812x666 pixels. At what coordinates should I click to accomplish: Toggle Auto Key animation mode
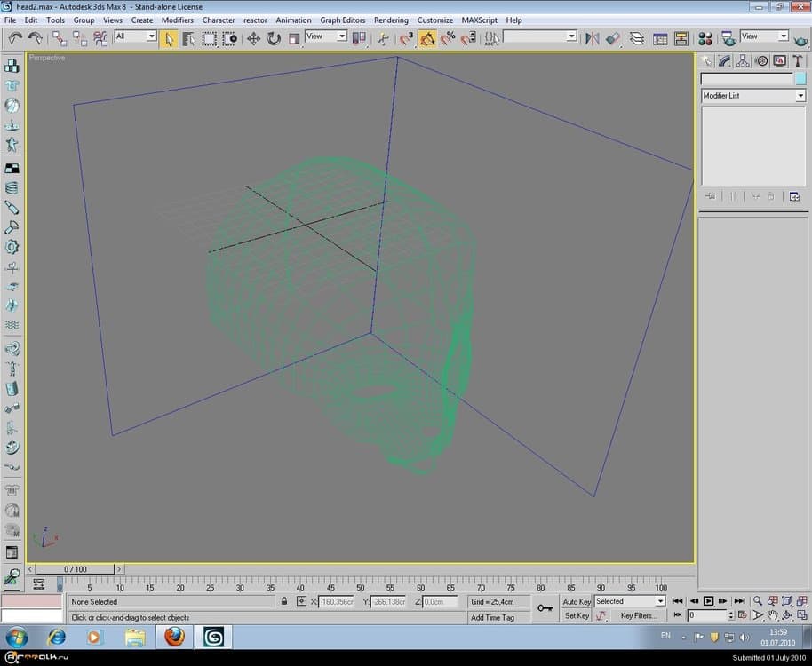(x=577, y=601)
